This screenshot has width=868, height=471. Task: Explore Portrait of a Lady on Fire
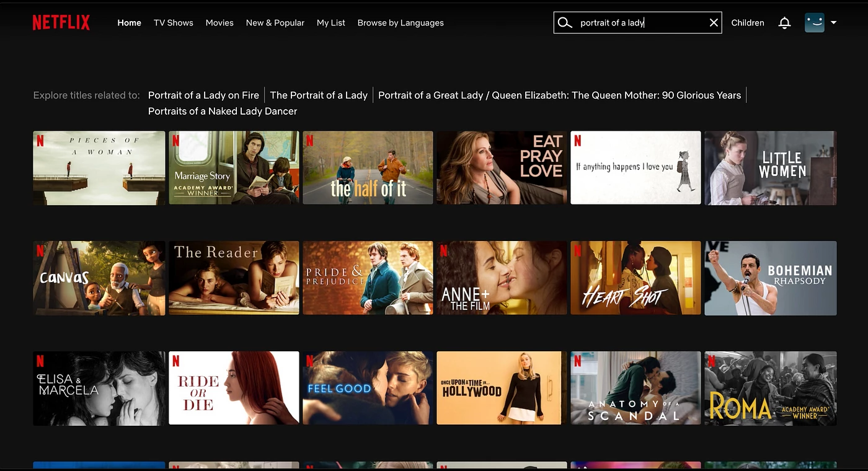click(203, 95)
